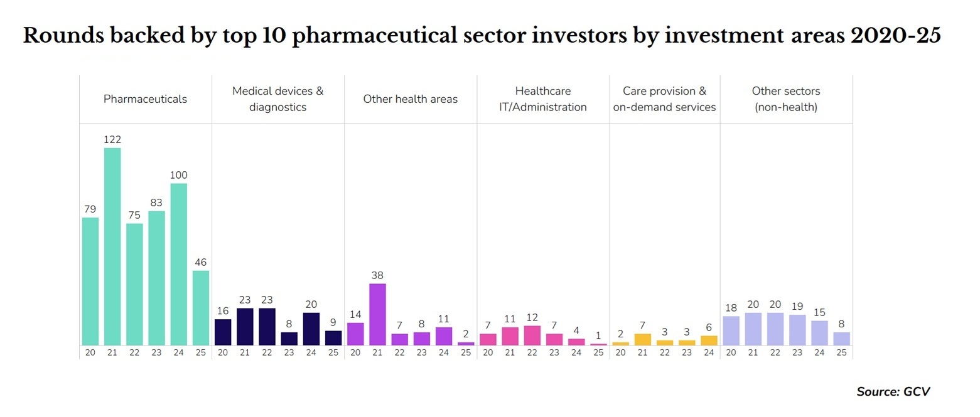Click the 2025 Other sectors bar valued 8
The image size is (980, 417).
tap(841, 339)
